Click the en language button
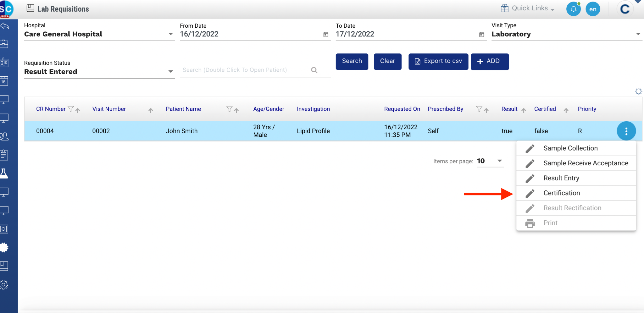This screenshot has width=644, height=313. tap(593, 9)
